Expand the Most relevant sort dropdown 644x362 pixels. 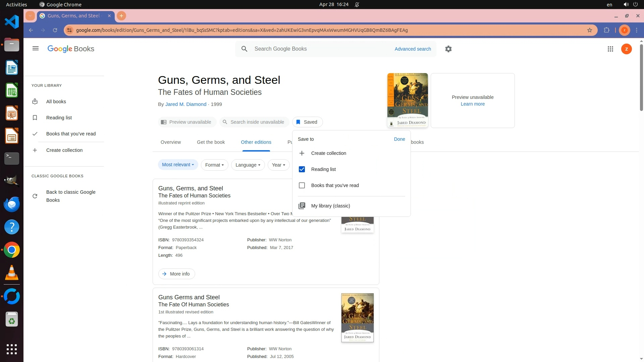[178, 165]
